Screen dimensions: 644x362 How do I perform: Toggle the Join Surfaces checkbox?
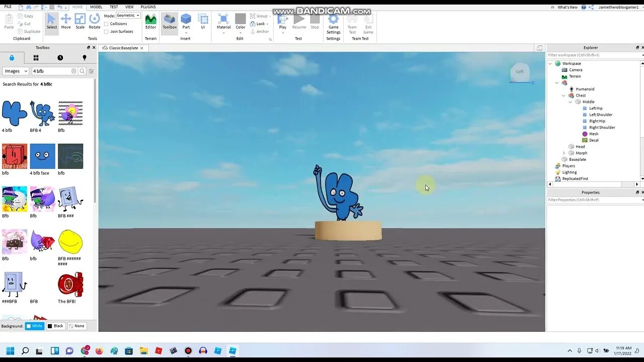(106, 32)
